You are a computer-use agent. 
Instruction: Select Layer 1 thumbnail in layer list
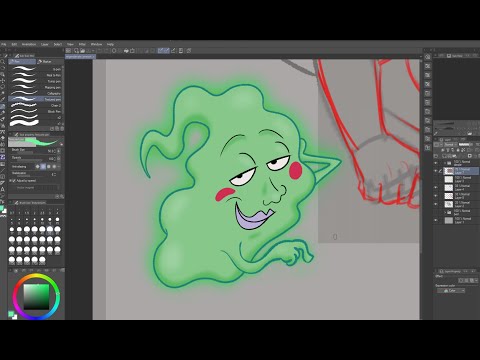(x=449, y=220)
